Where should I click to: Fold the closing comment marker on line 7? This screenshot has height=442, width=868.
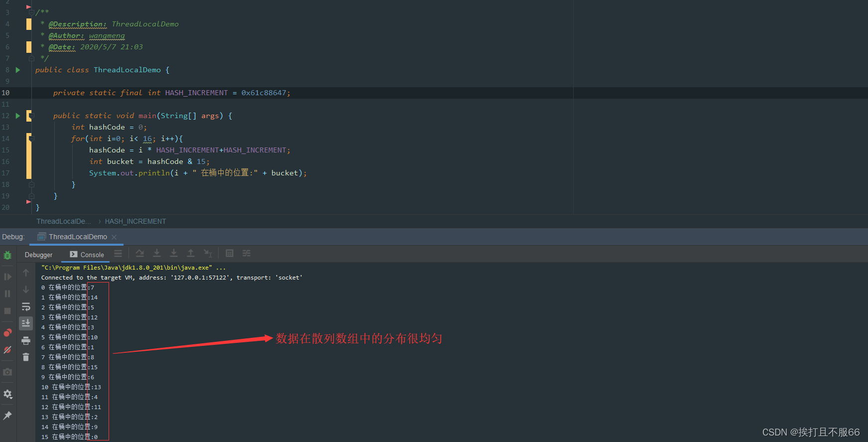[31, 58]
